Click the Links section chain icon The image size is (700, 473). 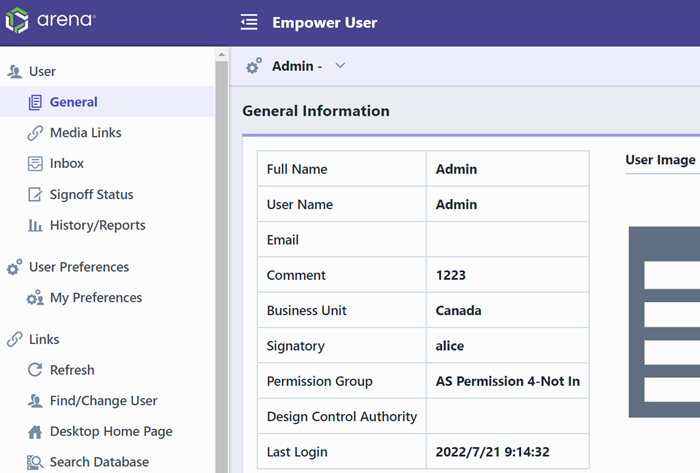14,339
